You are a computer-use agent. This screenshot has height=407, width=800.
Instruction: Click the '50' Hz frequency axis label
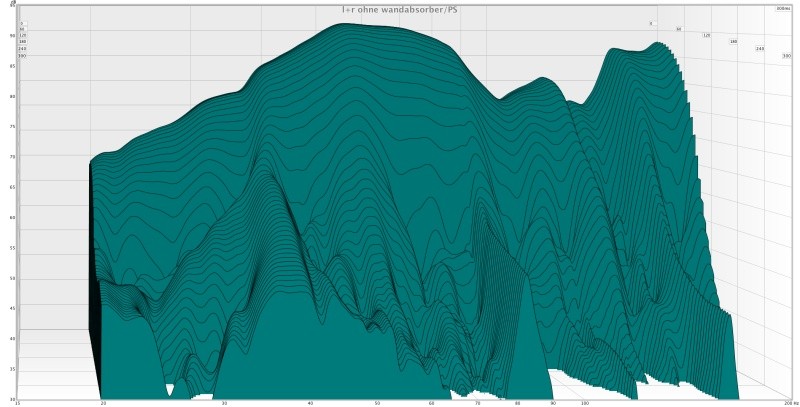377,403
